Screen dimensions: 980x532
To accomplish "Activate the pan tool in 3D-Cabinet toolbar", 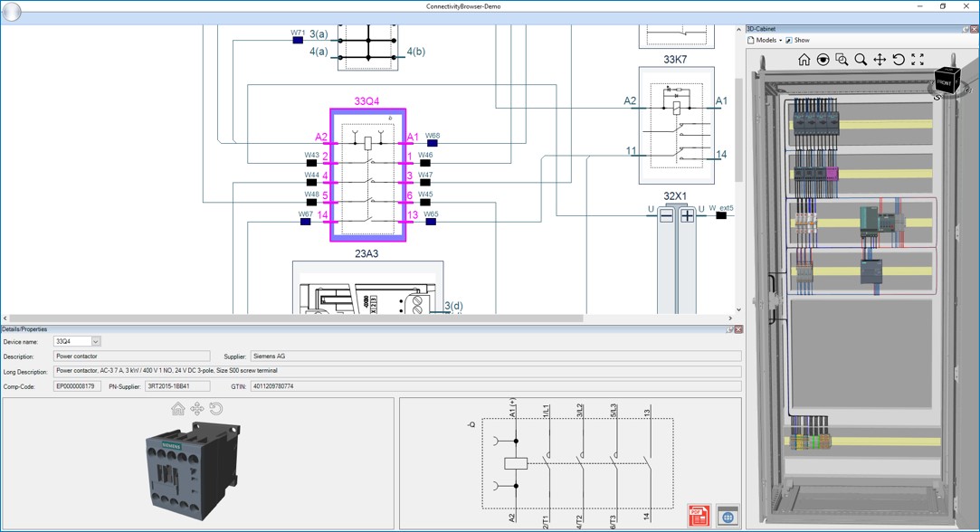I will [x=880, y=60].
